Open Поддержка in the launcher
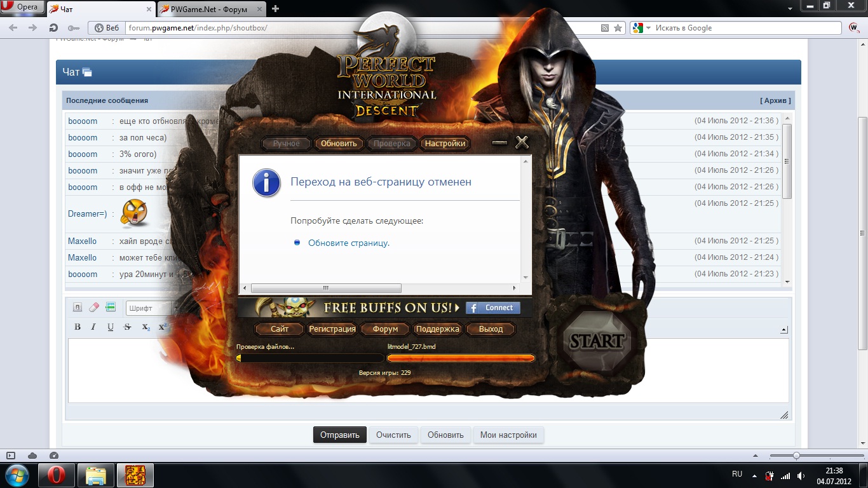 437,329
